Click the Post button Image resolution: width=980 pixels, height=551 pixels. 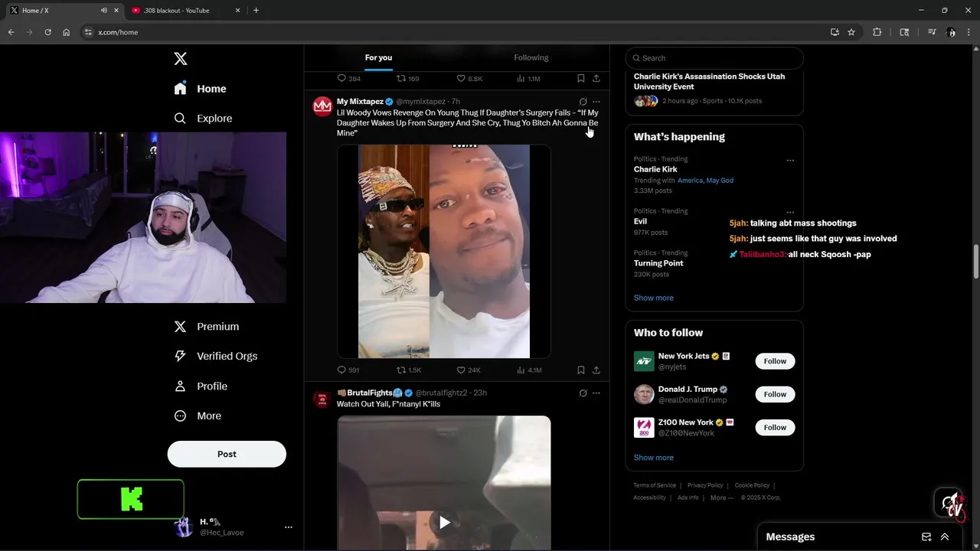(x=227, y=454)
